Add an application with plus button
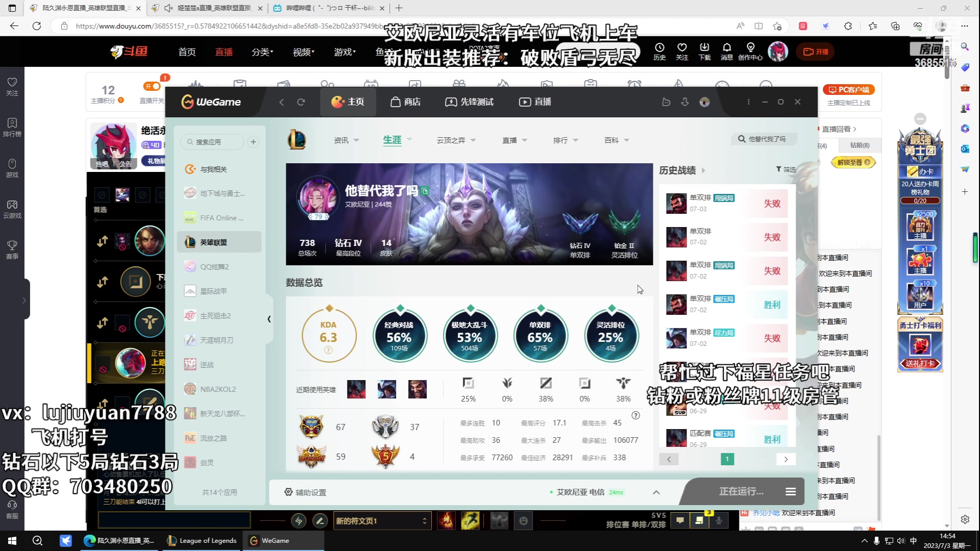The height and width of the screenshot is (551, 980). pos(253,142)
